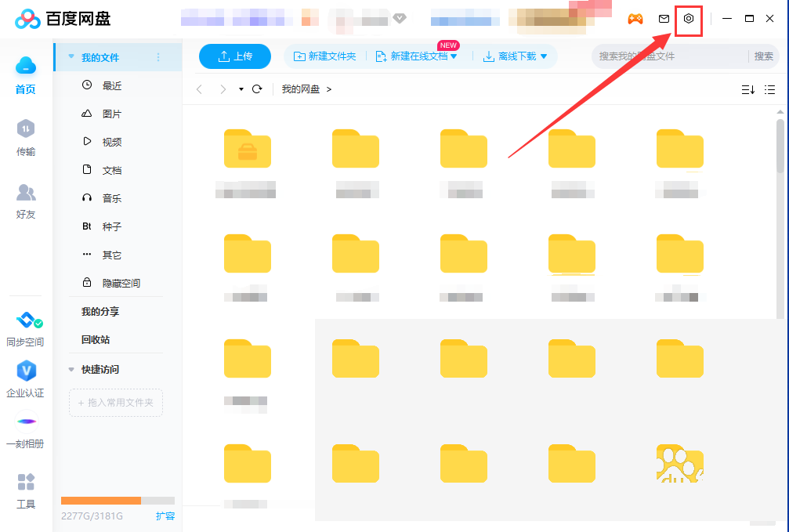Click the 搜索 search button
Image resolution: width=789 pixels, height=532 pixels.
pos(763,56)
